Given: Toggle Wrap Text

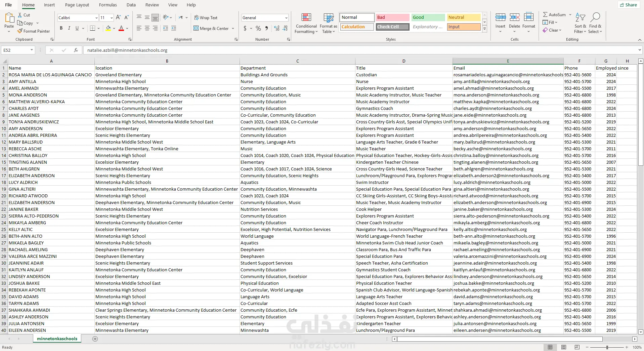Looking at the screenshot, I should click(x=206, y=17).
